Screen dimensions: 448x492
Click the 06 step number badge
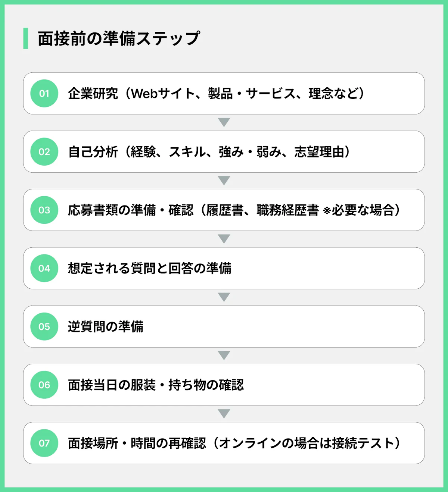[44, 385]
